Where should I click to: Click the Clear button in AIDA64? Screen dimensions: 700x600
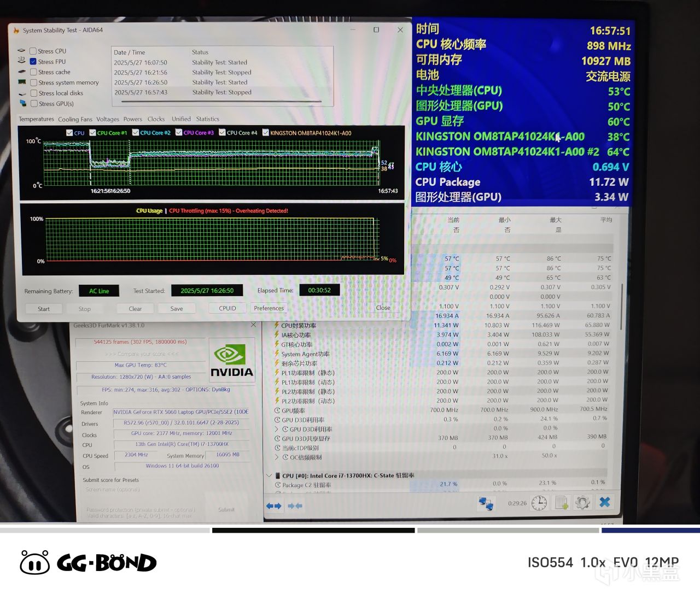click(x=135, y=309)
